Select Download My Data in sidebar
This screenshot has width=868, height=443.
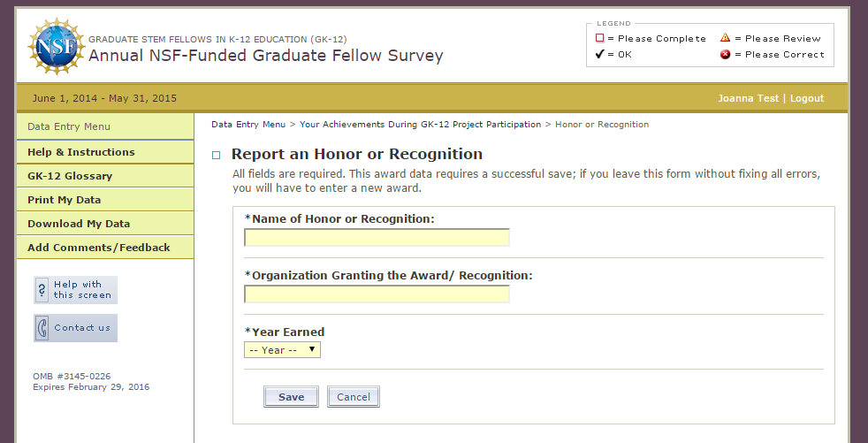point(79,224)
